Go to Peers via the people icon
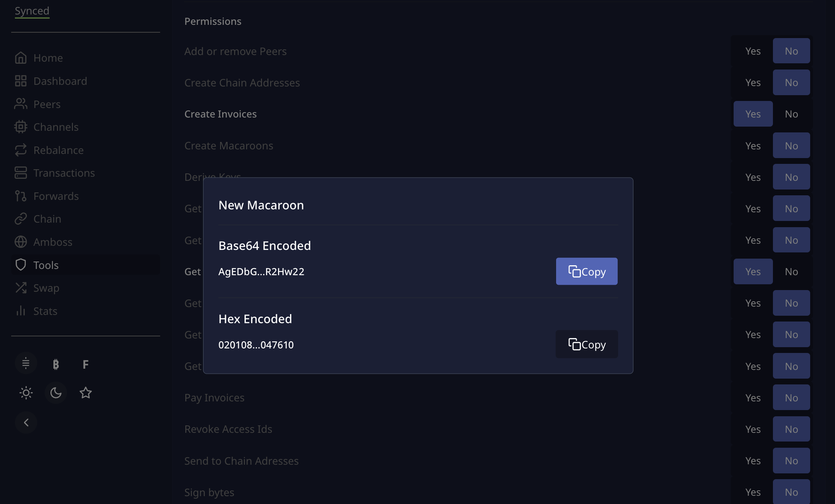 click(x=21, y=104)
